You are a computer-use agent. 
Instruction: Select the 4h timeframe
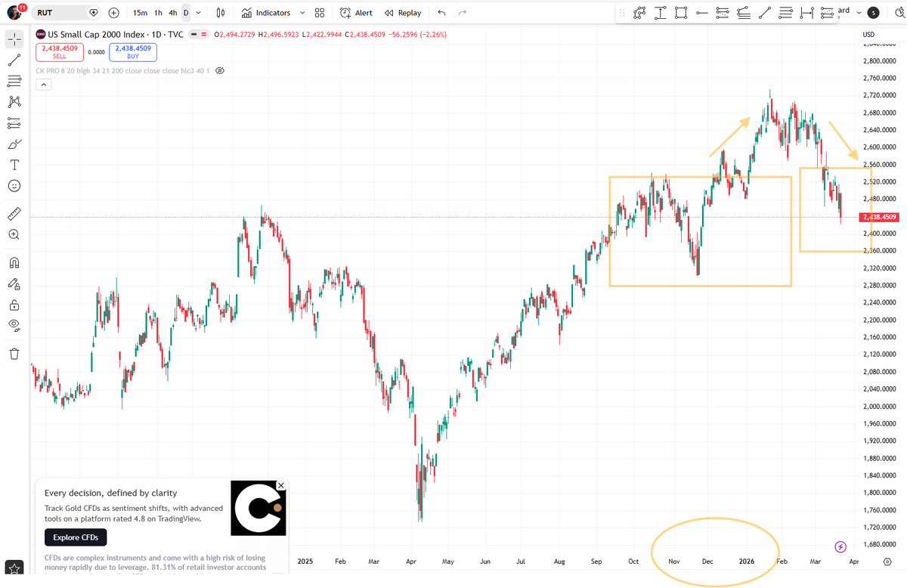pos(173,13)
